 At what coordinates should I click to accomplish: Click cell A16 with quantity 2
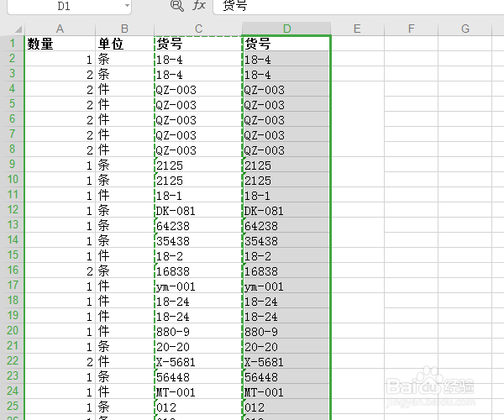60,270
